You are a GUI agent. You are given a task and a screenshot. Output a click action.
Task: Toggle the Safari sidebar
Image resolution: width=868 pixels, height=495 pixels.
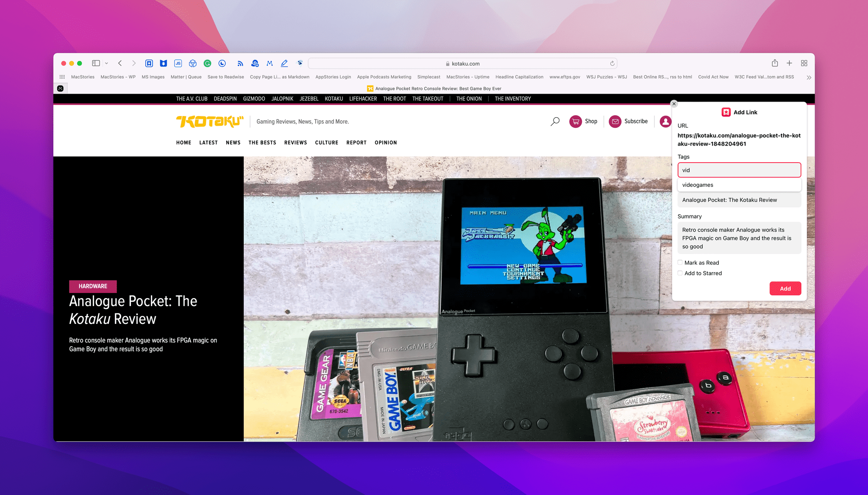tap(96, 63)
